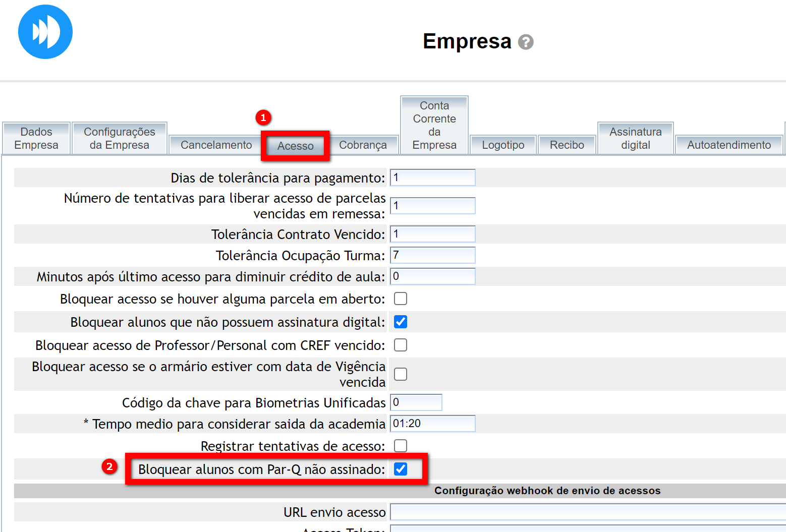Viewport: 786px width, 532px height.
Task: Open the help icon beside Empresa title
Action: (x=526, y=42)
